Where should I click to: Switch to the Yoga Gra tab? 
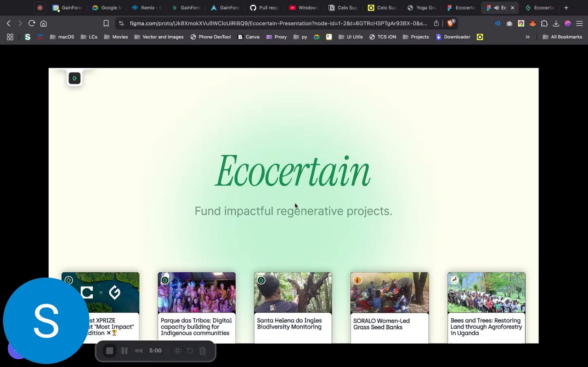pos(422,8)
